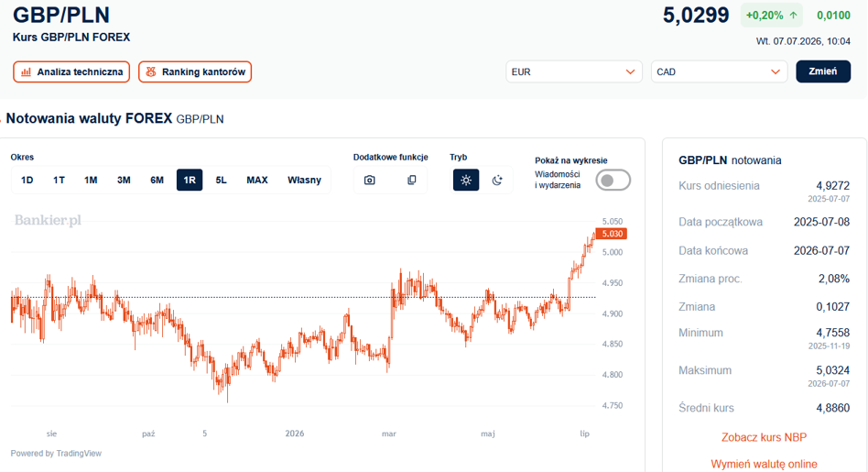Image resolution: width=868 pixels, height=472 pixels.
Task: Click the medal icon in Ranking kantorów
Action: (150, 72)
